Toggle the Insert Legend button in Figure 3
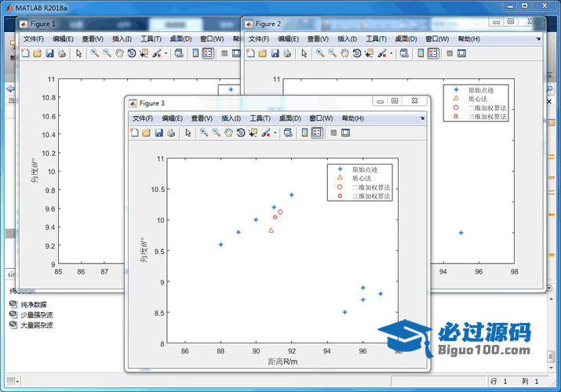 tap(316, 132)
